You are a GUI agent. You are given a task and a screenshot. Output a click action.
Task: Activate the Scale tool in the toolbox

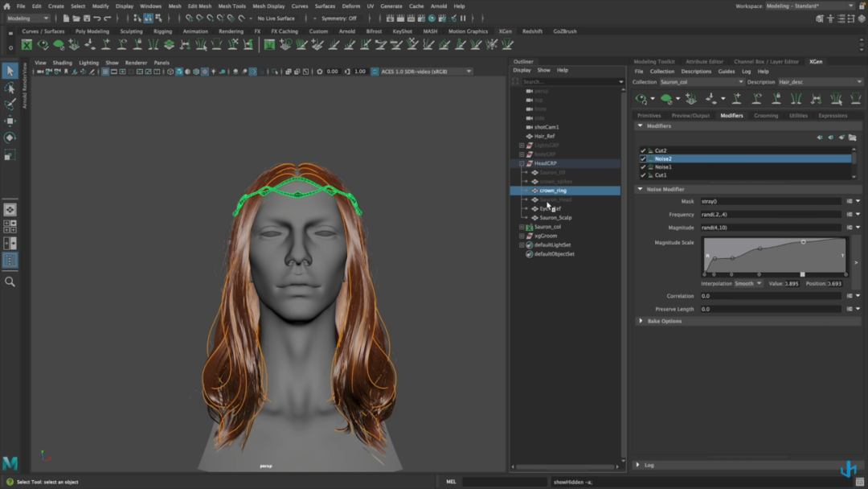point(10,154)
